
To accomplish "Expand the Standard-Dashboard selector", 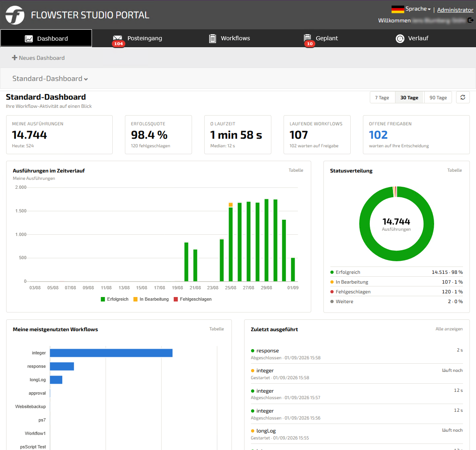I will coord(50,79).
